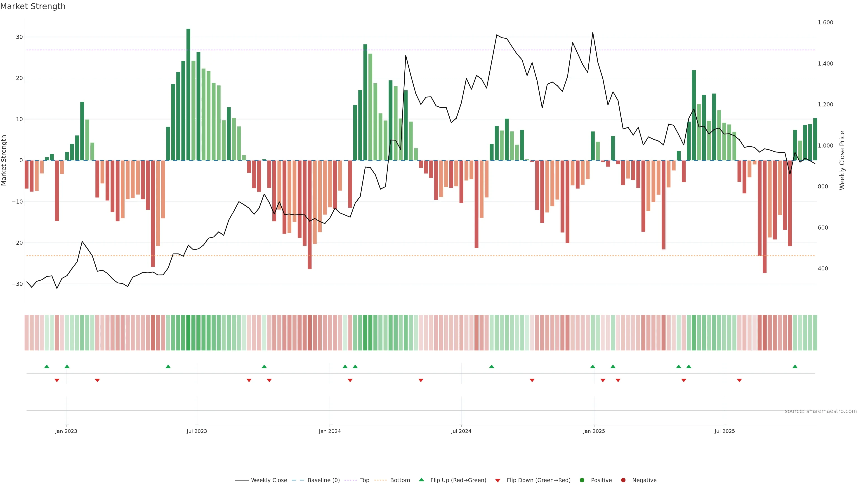Click the Weekly Close Price axis title

click(x=842, y=160)
